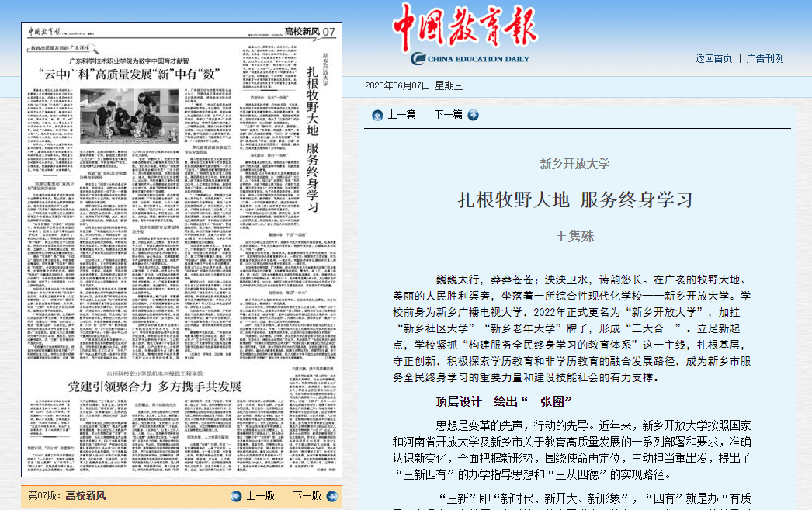Click the 第07版: 高校新风 section label
Image resolution: width=812 pixels, height=510 pixels.
point(67,496)
